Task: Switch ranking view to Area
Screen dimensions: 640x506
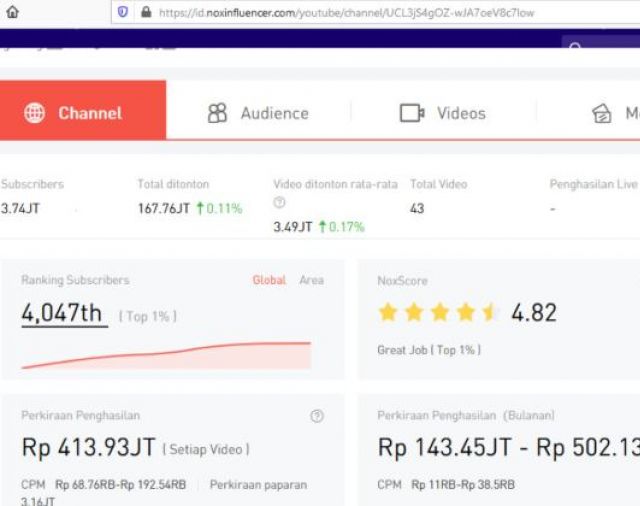Action: click(311, 280)
